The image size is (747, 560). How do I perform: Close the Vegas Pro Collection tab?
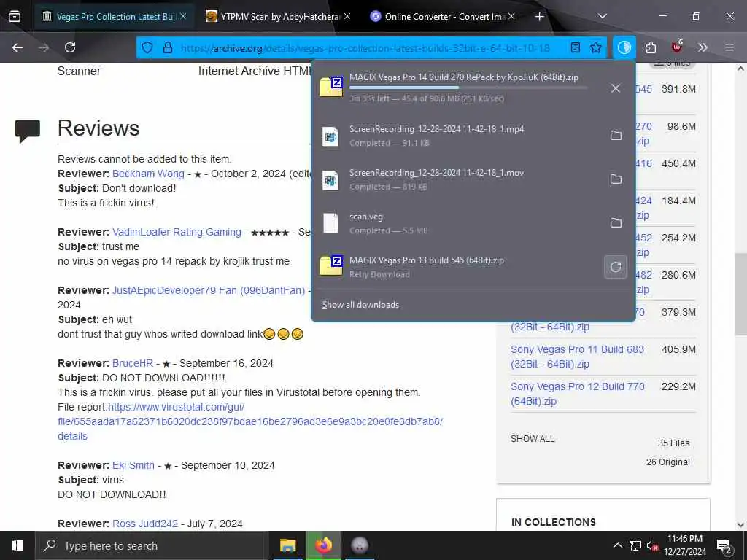coord(183,16)
